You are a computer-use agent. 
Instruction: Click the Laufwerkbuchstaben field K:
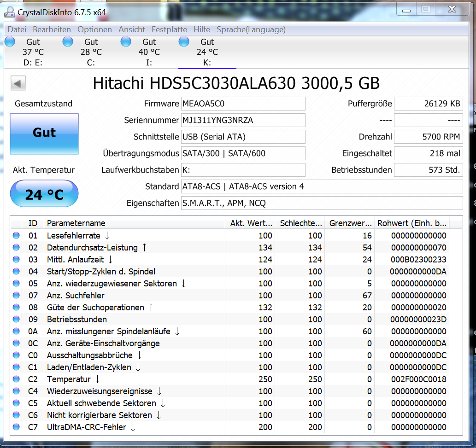coord(243,170)
